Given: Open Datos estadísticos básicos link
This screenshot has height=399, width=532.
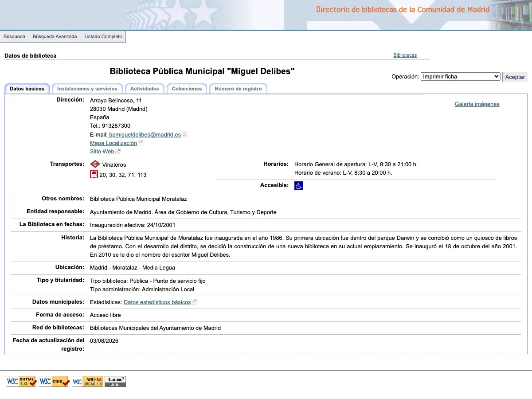Looking at the screenshot, I should point(157,302).
